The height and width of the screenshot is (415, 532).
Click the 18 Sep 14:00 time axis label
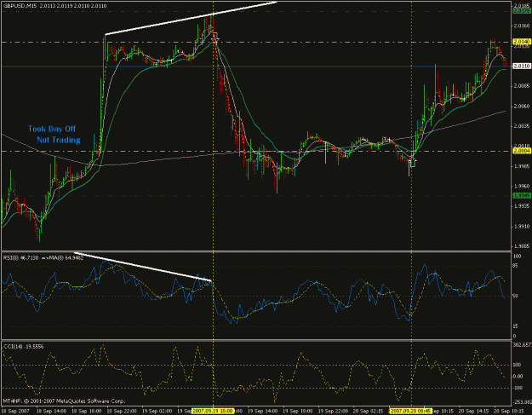click(51, 411)
